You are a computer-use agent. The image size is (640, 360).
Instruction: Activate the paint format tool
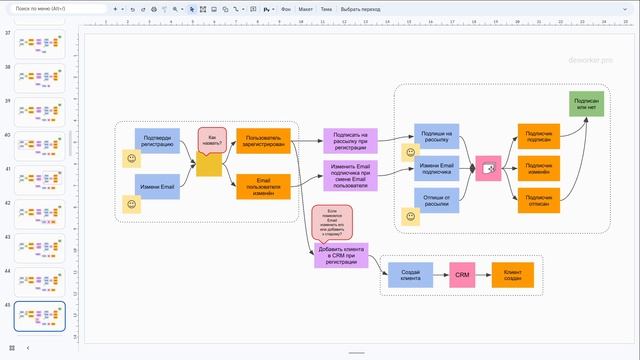click(164, 9)
